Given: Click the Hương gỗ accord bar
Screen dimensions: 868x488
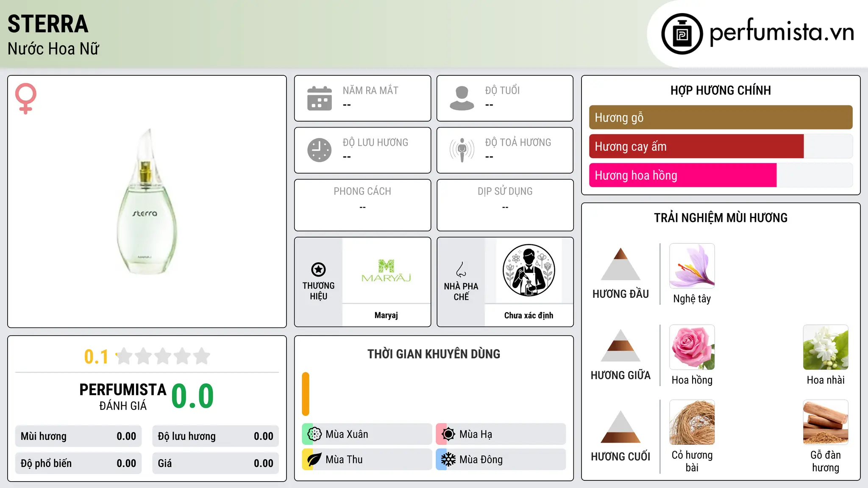Looking at the screenshot, I should (x=721, y=117).
